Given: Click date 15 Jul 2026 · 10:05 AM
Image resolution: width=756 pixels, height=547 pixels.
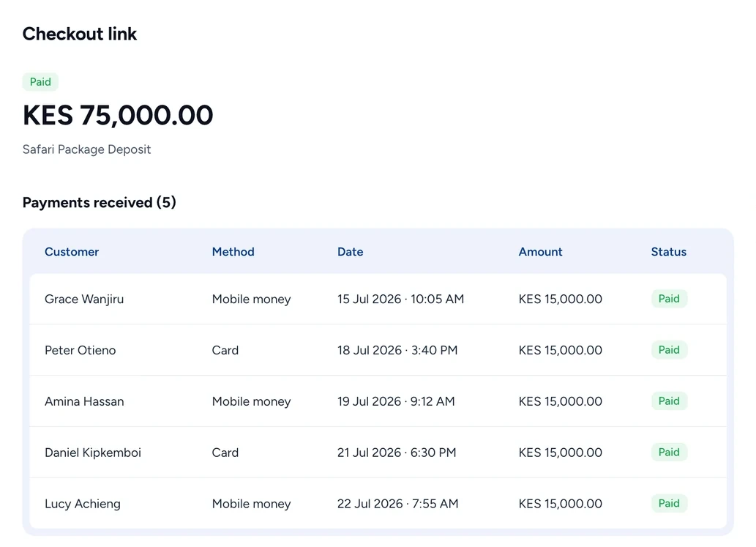Looking at the screenshot, I should [400, 299].
